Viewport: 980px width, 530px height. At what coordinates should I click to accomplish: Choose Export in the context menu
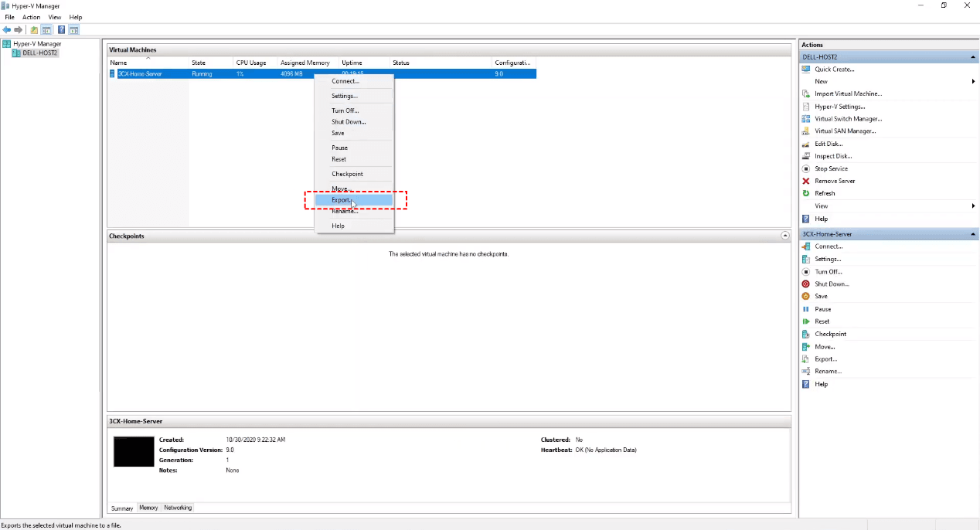(x=354, y=200)
